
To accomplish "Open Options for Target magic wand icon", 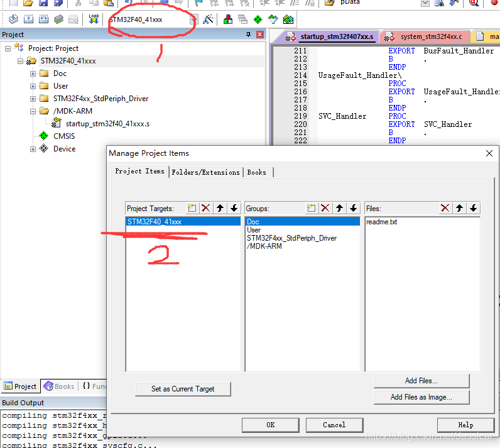I will tap(208, 19).
